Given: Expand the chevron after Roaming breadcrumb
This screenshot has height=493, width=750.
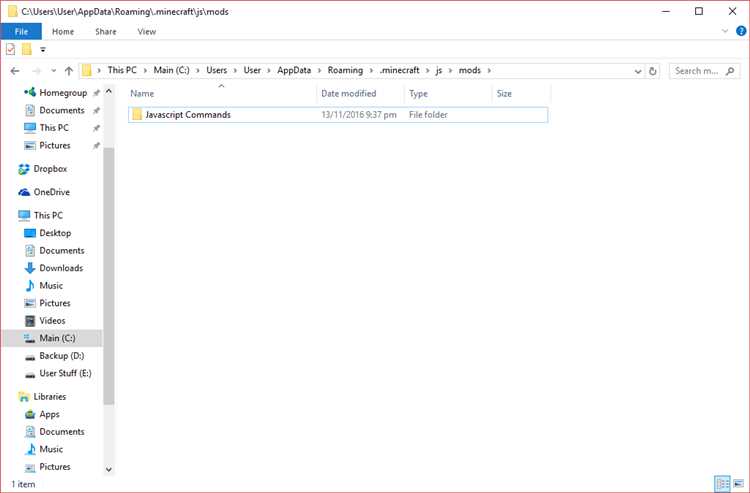Looking at the screenshot, I should click(x=371, y=70).
